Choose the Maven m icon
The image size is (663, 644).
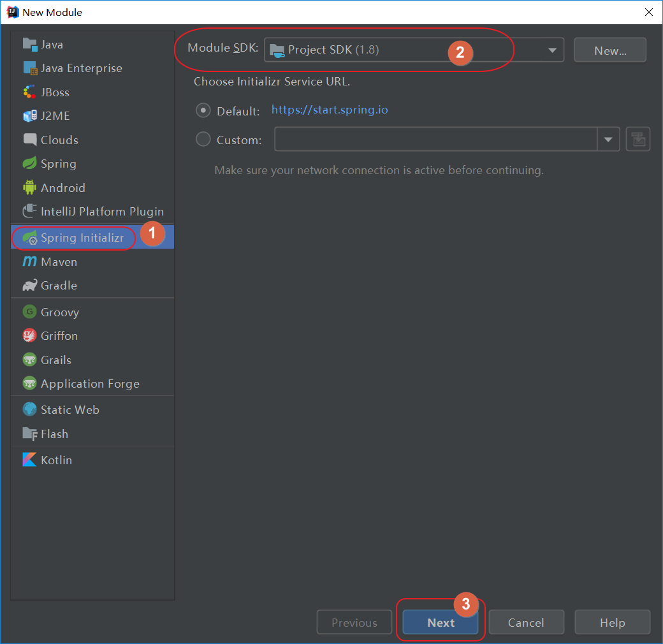[29, 261]
